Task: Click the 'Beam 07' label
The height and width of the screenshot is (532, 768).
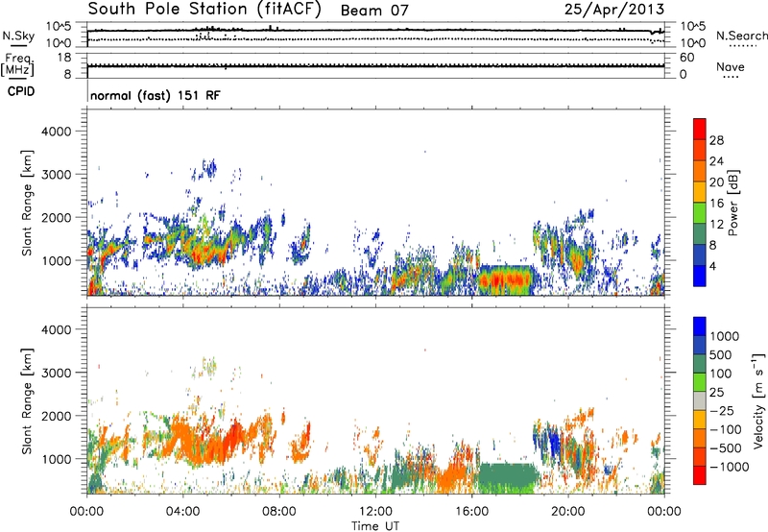Action: 374,11
